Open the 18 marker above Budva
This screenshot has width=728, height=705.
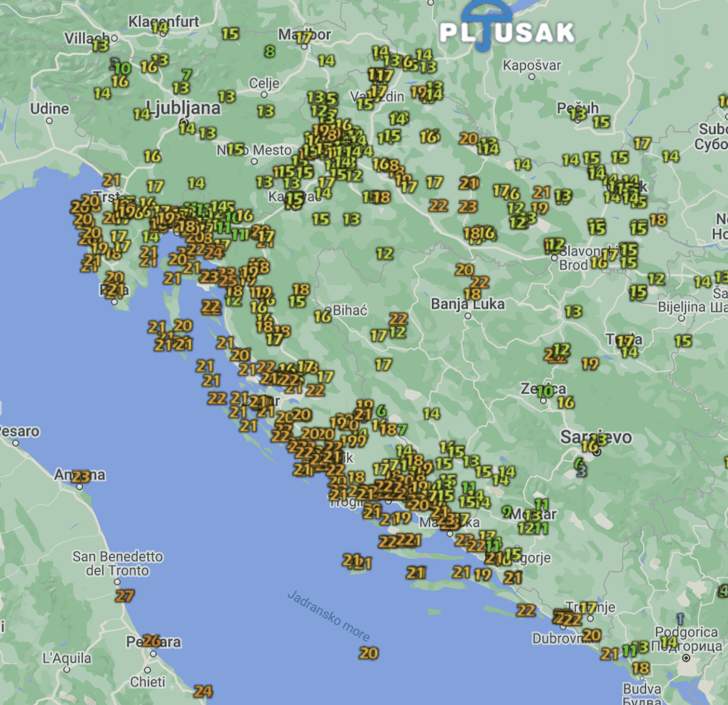click(x=641, y=668)
